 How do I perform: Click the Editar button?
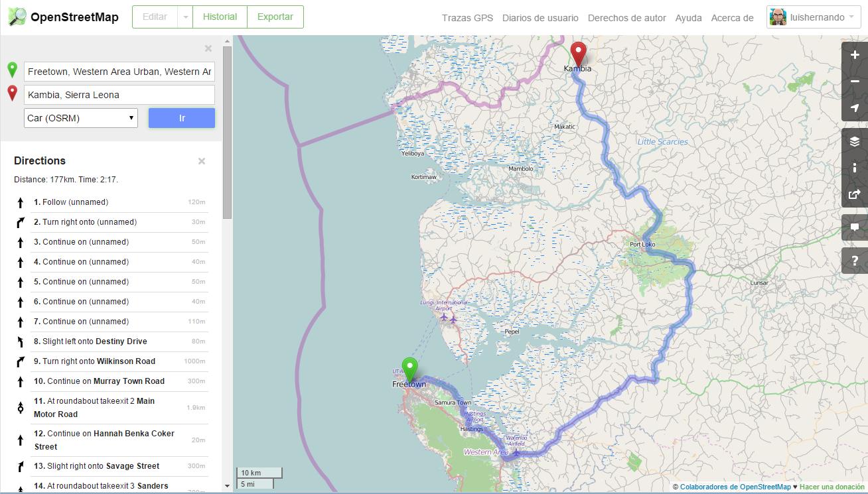(155, 17)
